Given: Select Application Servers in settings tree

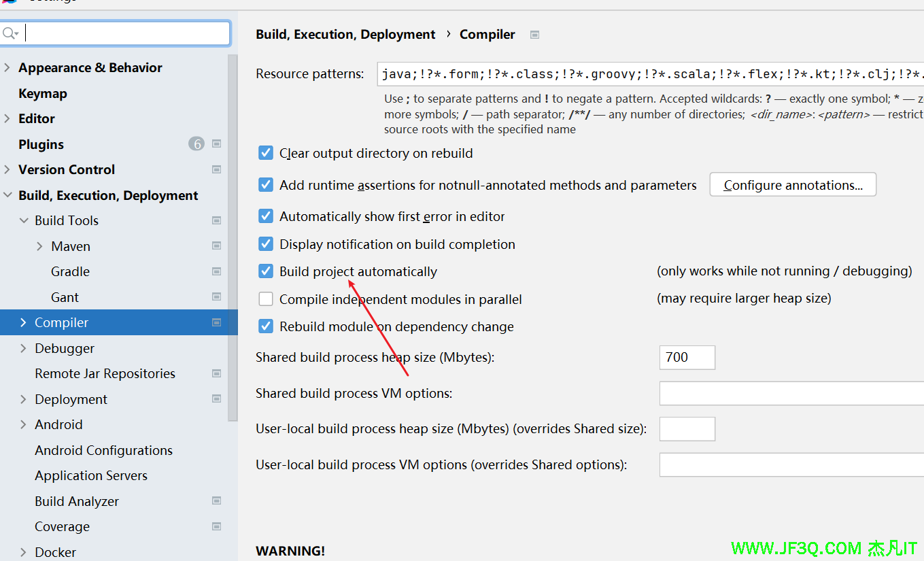Looking at the screenshot, I should click(91, 475).
